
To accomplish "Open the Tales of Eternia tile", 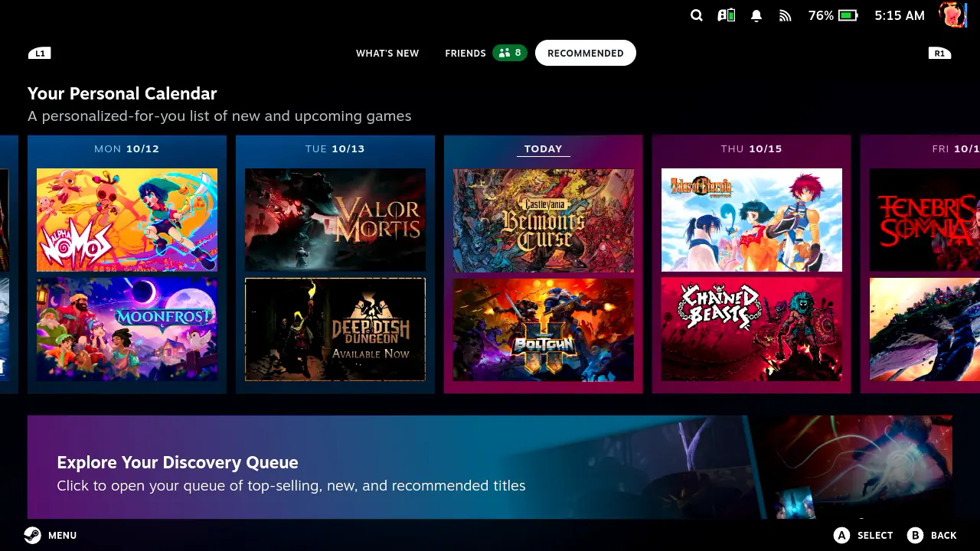I will [x=752, y=220].
